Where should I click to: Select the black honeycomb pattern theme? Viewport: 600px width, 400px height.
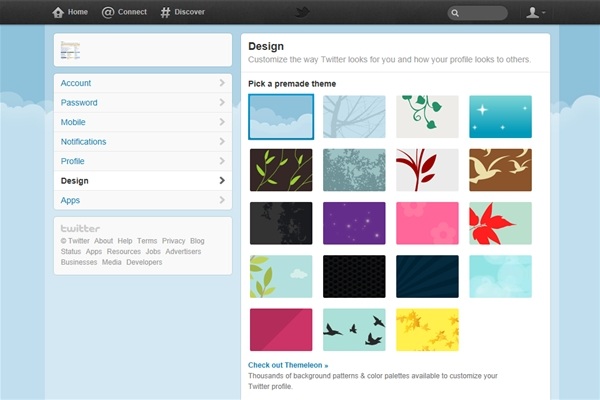point(354,276)
